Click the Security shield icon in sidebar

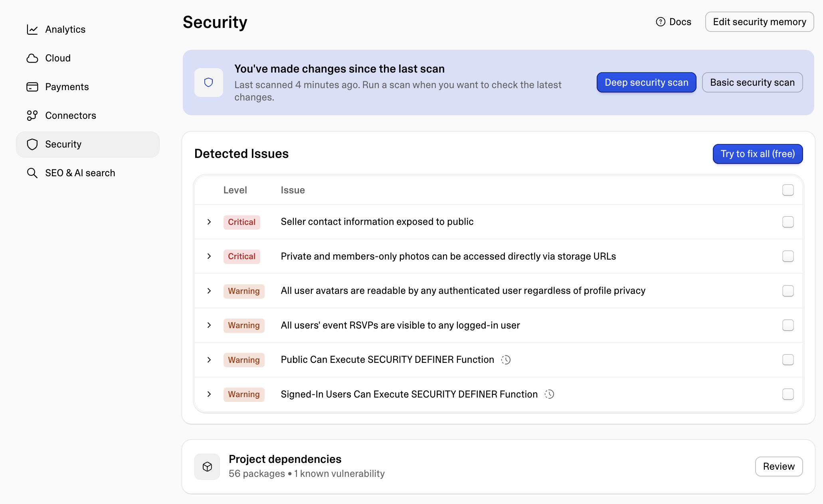32,144
